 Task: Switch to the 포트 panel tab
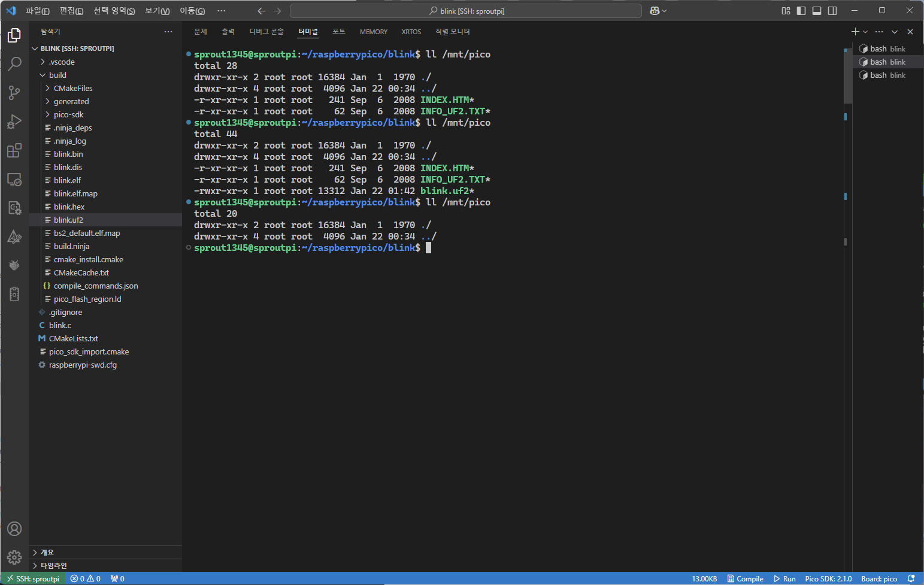pyautogui.click(x=339, y=32)
